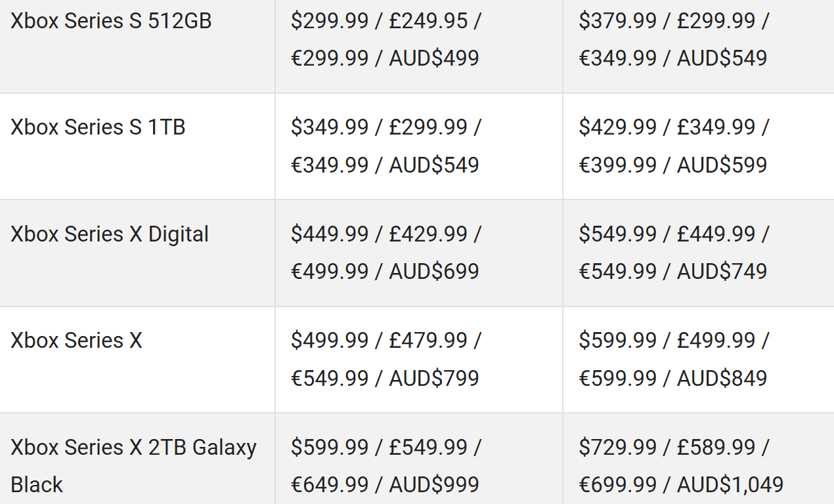Click the AUD$999 price text
834x504 pixels.
[434, 485]
